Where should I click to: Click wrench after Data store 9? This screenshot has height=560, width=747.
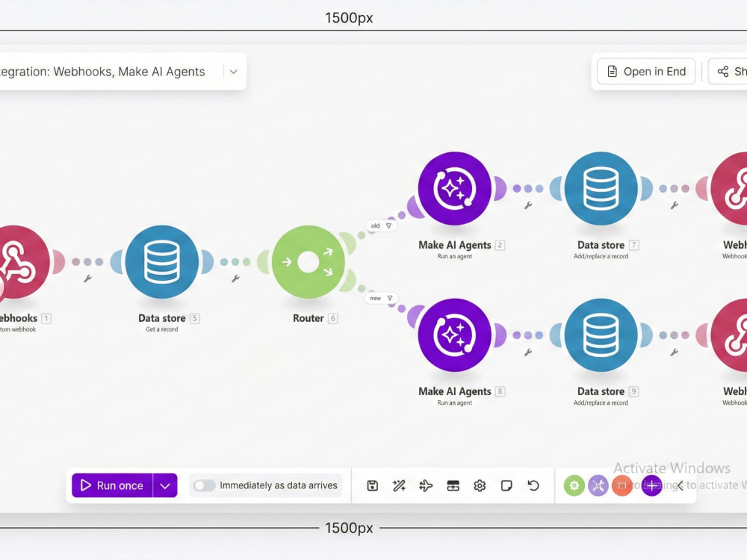point(674,352)
